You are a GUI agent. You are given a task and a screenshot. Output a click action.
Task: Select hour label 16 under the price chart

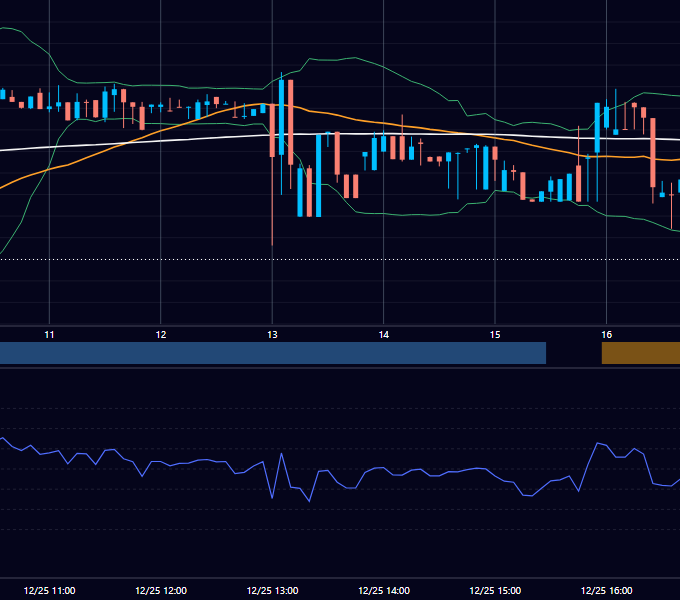tap(606, 335)
